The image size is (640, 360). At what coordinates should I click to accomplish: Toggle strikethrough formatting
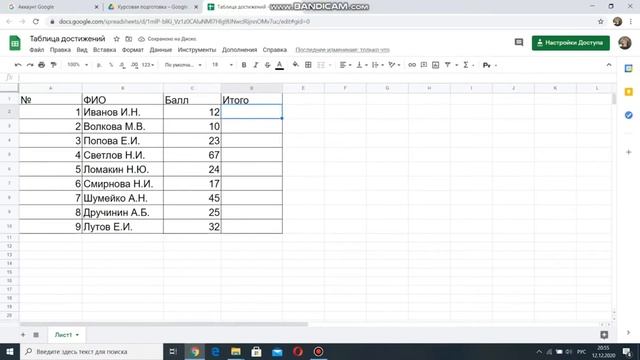267,65
